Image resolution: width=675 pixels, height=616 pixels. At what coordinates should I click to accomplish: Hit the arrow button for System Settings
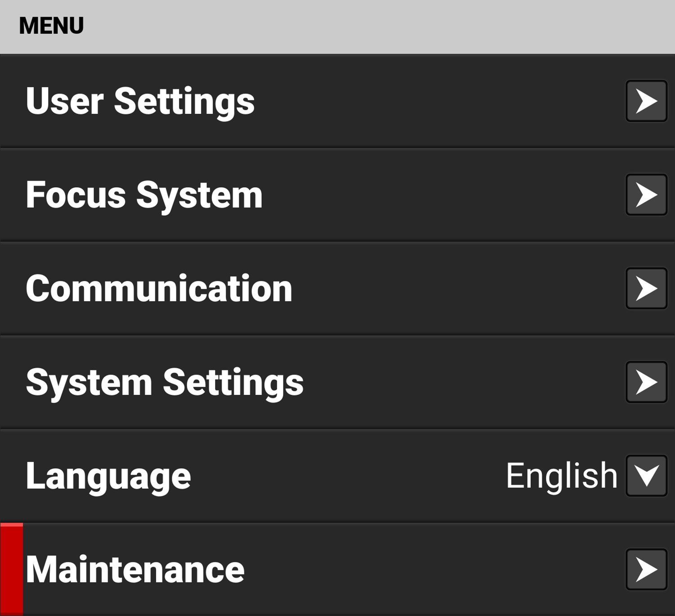[646, 382]
